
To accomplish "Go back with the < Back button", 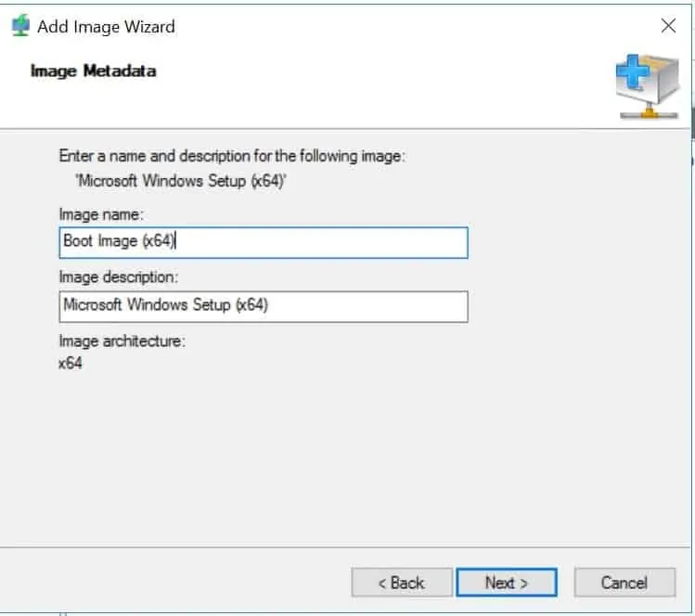I will 402,583.
